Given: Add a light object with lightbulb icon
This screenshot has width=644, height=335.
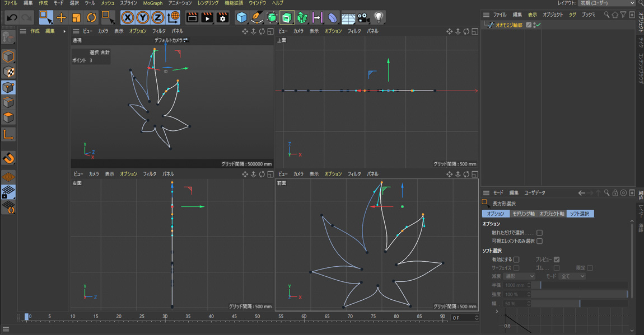Looking at the screenshot, I should point(379,18).
